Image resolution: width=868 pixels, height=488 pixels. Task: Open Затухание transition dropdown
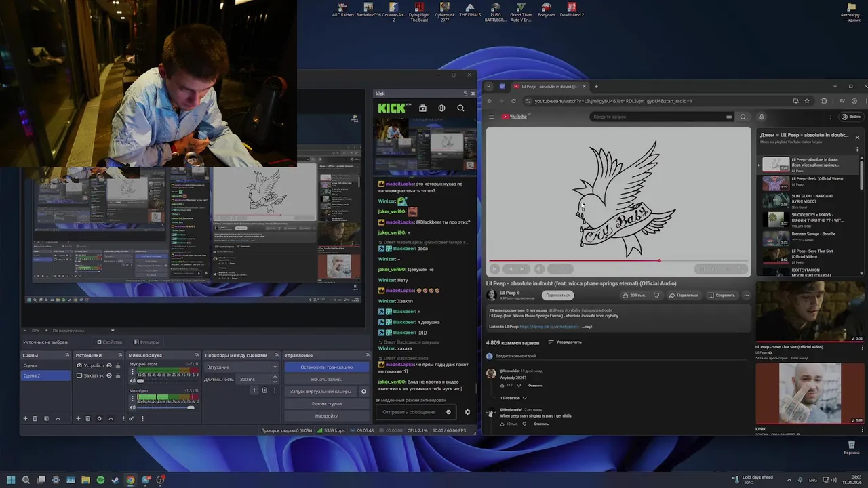tap(241, 367)
